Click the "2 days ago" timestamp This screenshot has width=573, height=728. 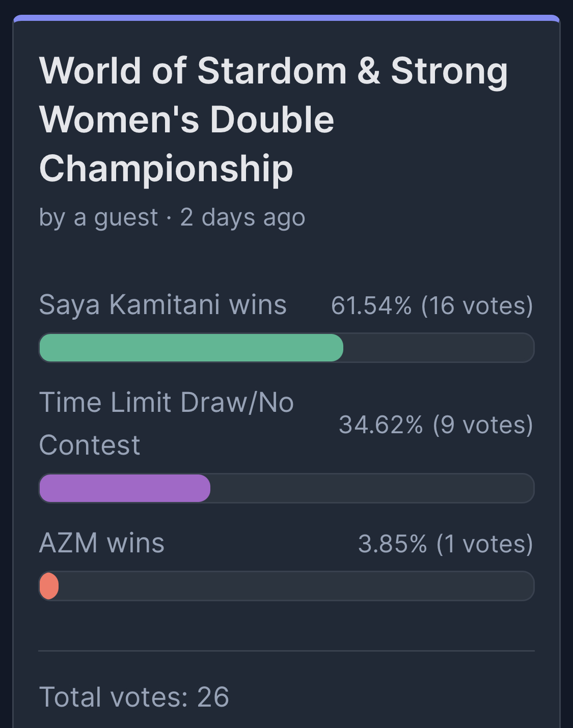coord(242,217)
